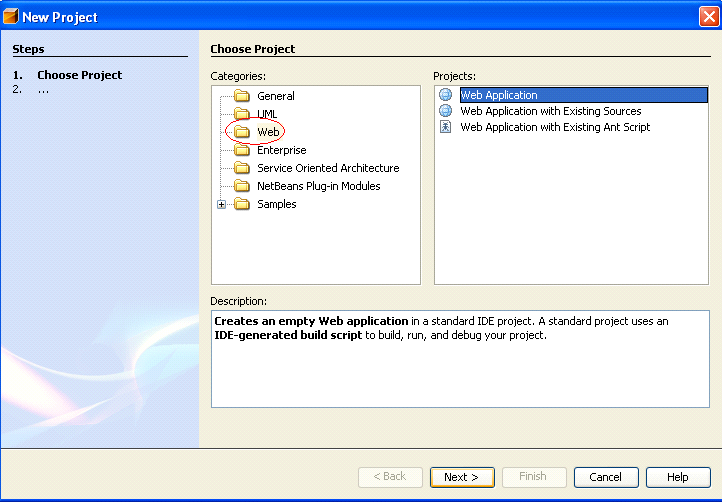Click the globe icon for Existing Sources project
The height and width of the screenshot is (503, 723).
tap(445, 111)
